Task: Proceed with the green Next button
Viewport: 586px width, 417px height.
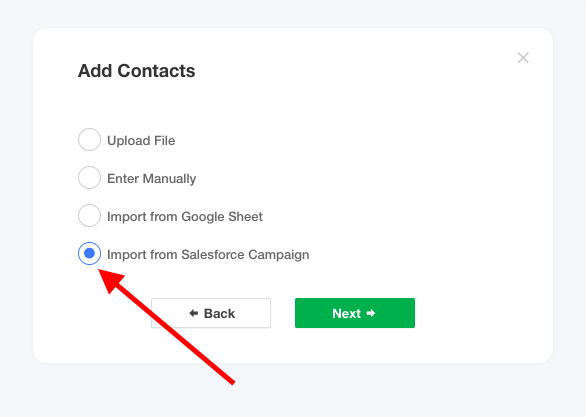Action: [355, 313]
